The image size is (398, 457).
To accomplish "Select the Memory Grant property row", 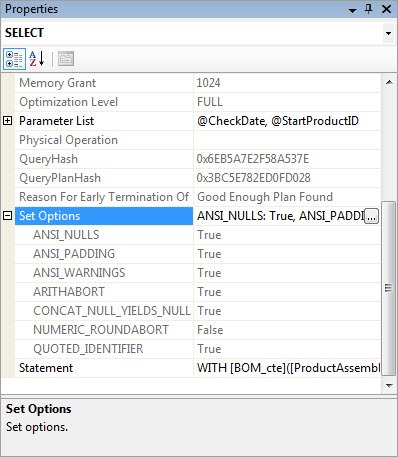I will click(x=197, y=83).
